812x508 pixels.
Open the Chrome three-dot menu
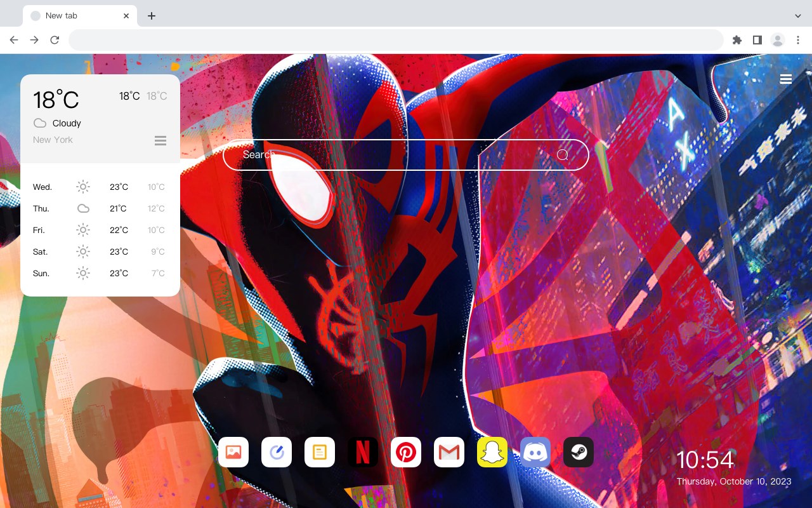coord(798,40)
